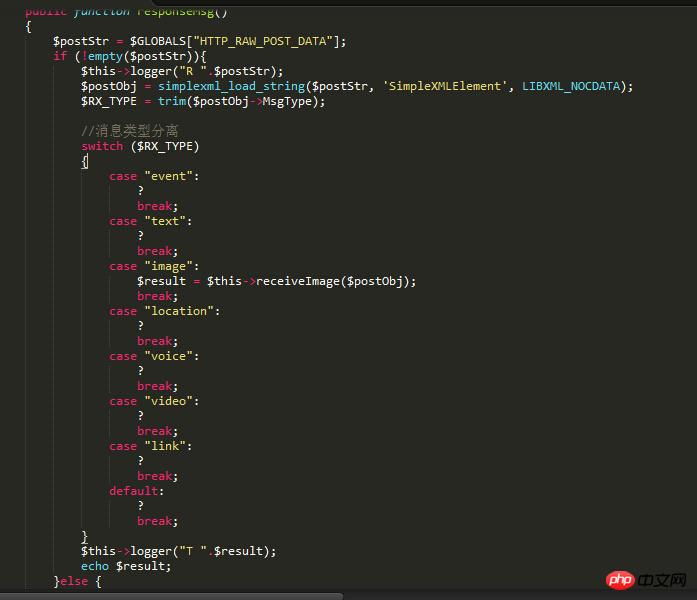Click the horizontal scrollbar at the bottom

[170, 596]
